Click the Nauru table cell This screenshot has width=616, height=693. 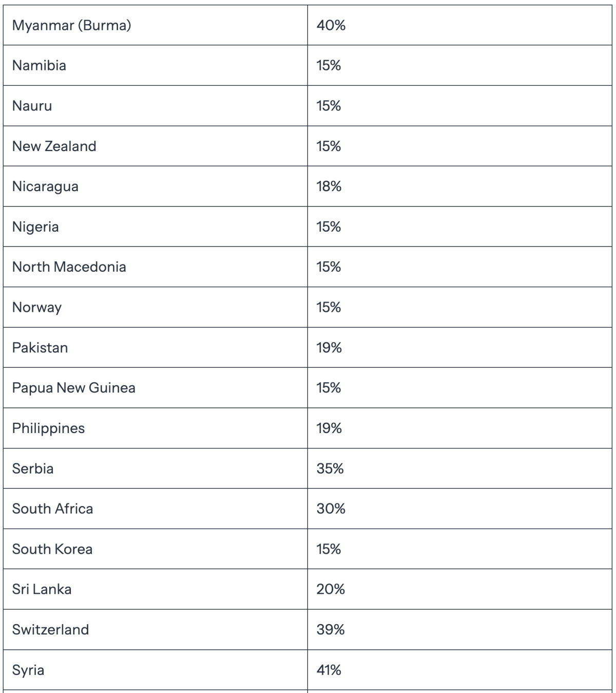click(155, 106)
